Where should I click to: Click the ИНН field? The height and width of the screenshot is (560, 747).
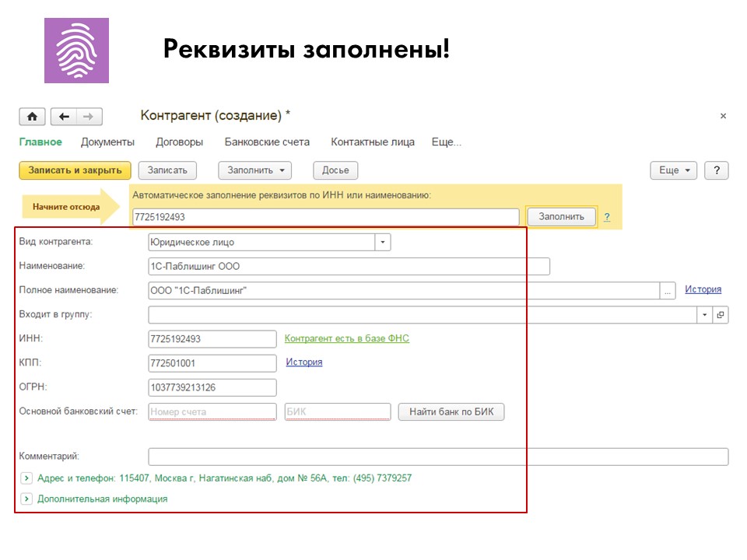[x=212, y=339]
